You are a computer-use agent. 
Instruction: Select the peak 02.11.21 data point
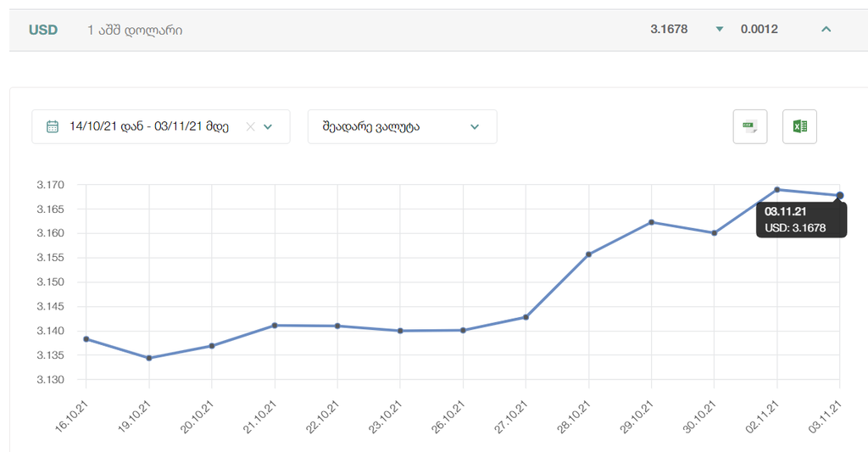(776, 189)
